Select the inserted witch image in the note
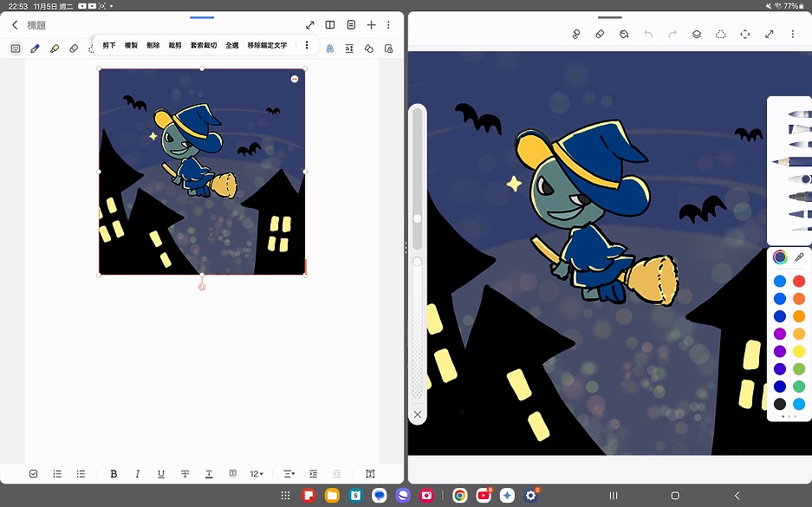The width and height of the screenshot is (812, 507). [202, 172]
